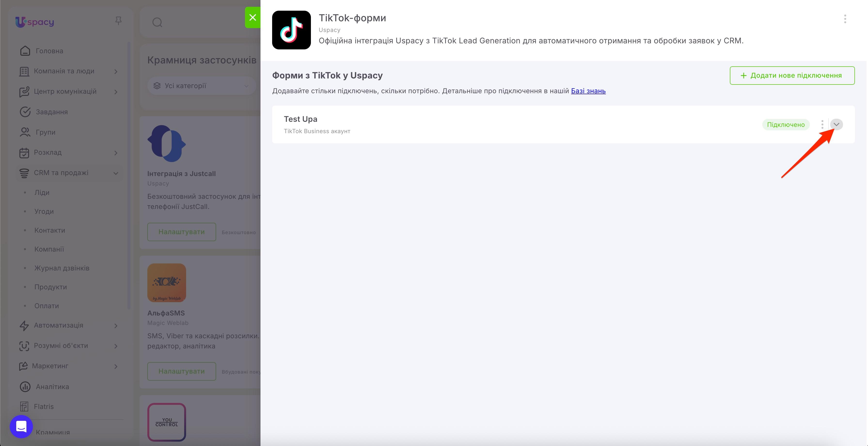Image resolution: width=868 pixels, height=446 pixels.
Task: Click the Flatris building icon
Action: tap(24, 407)
